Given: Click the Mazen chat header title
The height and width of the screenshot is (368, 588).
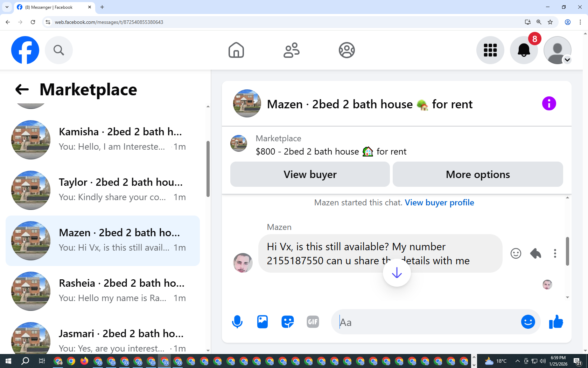Looking at the screenshot, I should [370, 104].
